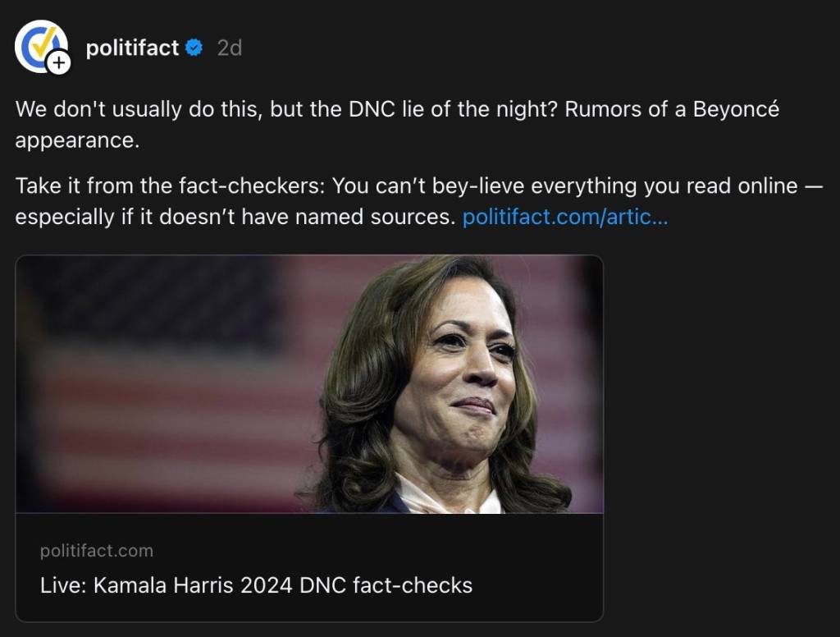Tap the follow plus badge on avatar

[x=59, y=62]
